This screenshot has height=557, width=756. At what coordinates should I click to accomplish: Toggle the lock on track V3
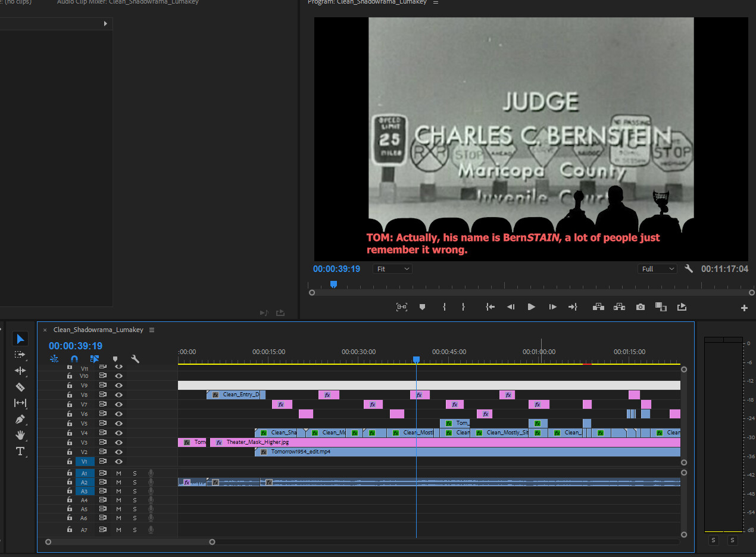tap(70, 443)
